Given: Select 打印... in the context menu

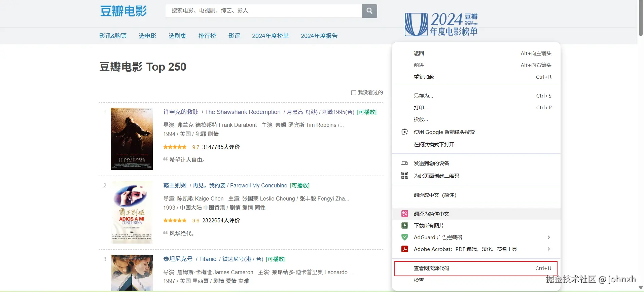Looking at the screenshot, I should 476,107.
